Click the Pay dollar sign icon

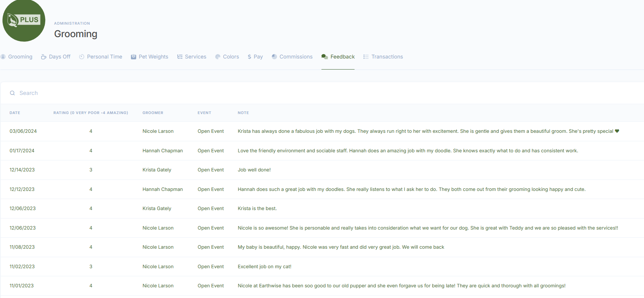249,57
